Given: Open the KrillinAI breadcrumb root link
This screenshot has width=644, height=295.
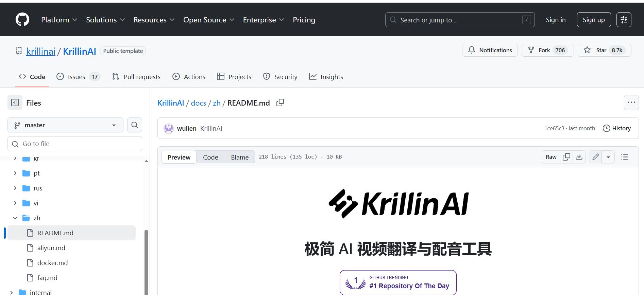Looking at the screenshot, I should click(x=171, y=103).
